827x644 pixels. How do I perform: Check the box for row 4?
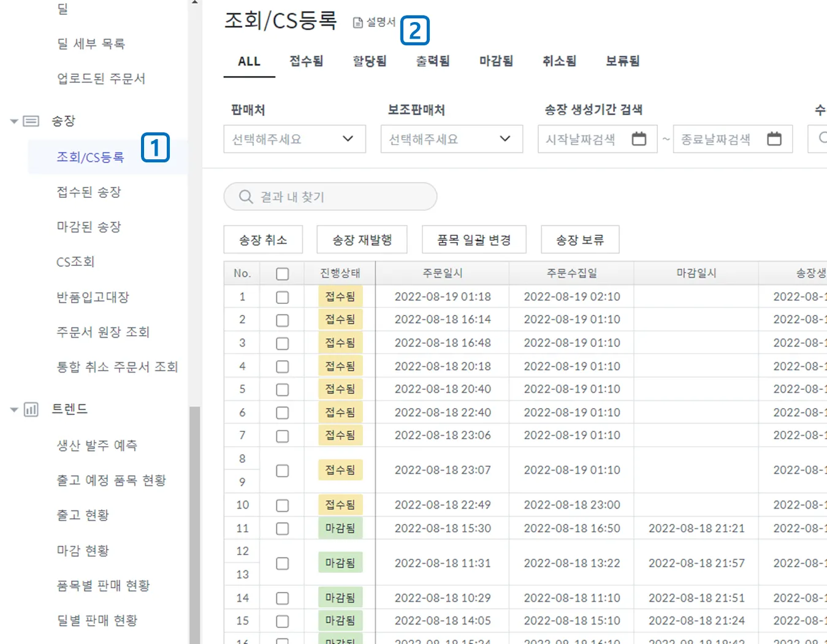(x=283, y=366)
